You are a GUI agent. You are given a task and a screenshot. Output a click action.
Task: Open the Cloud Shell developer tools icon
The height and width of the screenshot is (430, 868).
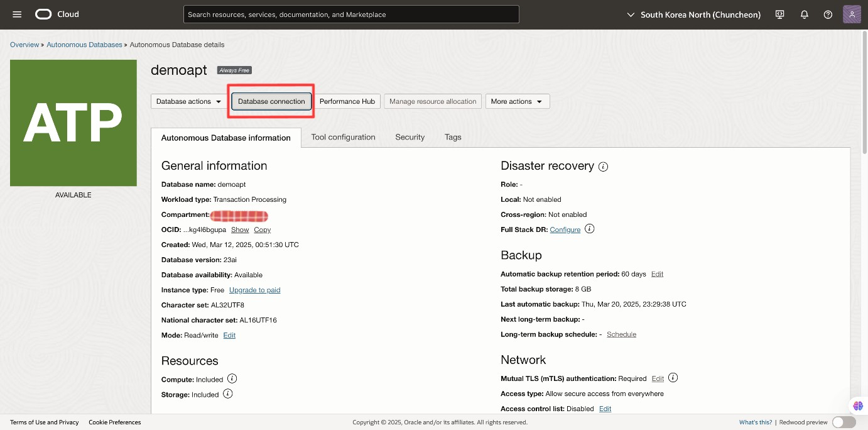pos(781,14)
